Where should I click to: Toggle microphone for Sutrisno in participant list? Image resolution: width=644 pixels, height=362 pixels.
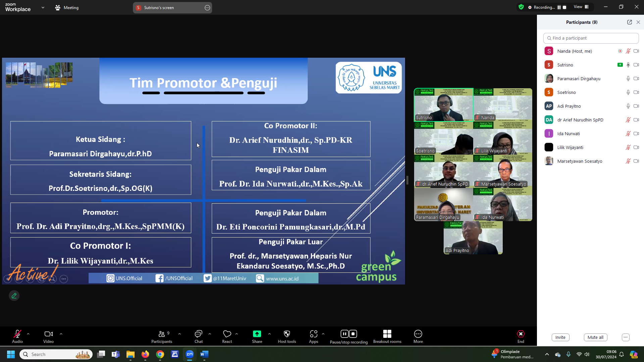(x=628, y=65)
